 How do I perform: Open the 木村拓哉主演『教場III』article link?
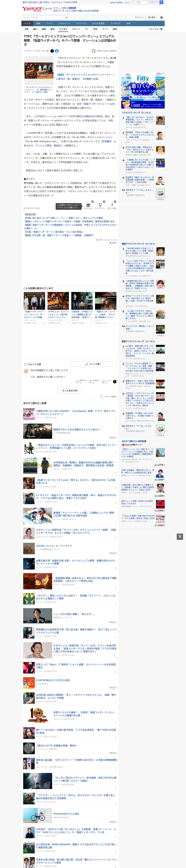83,464
